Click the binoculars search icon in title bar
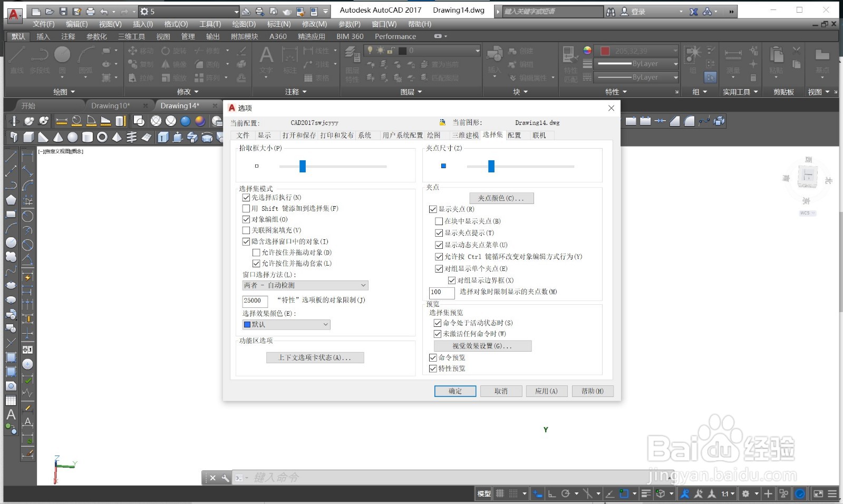843x504 pixels. [x=611, y=11]
